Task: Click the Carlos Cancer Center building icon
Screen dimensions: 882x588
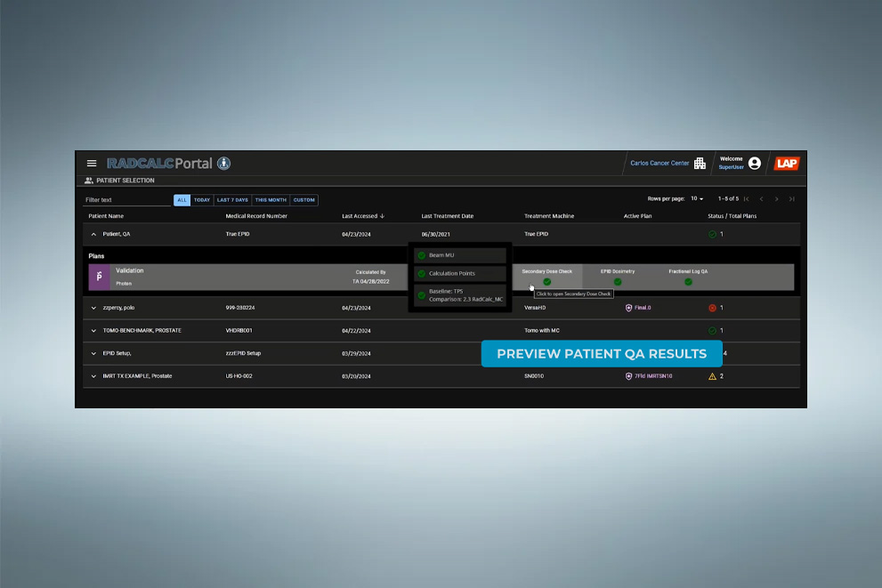Action: coord(700,164)
